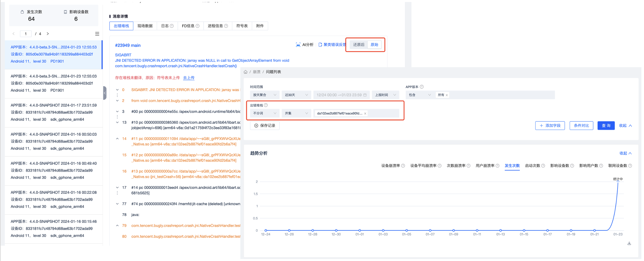Remove the da102ee2b887 stack filter tag
Screen dimensions: 644x261
365,114
